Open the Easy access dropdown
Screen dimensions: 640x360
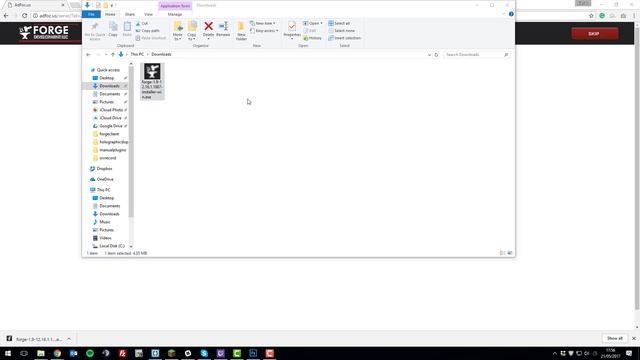coord(264,31)
